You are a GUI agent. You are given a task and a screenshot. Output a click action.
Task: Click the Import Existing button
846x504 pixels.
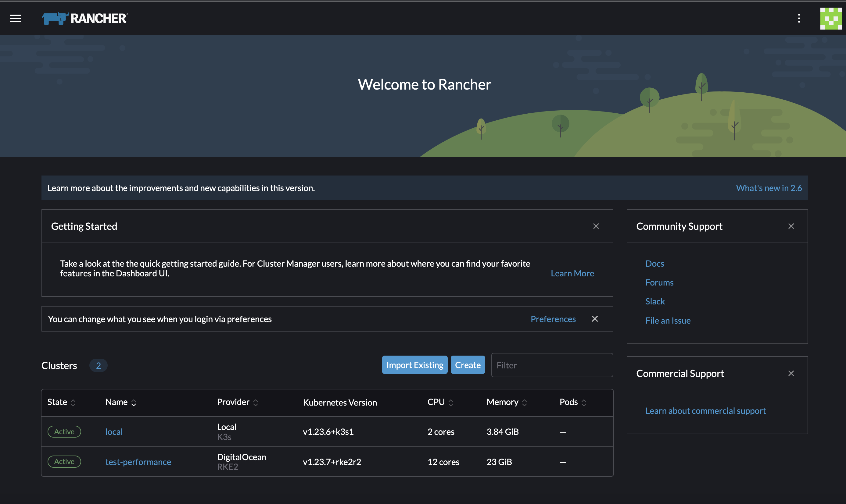(x=414, y=364)
